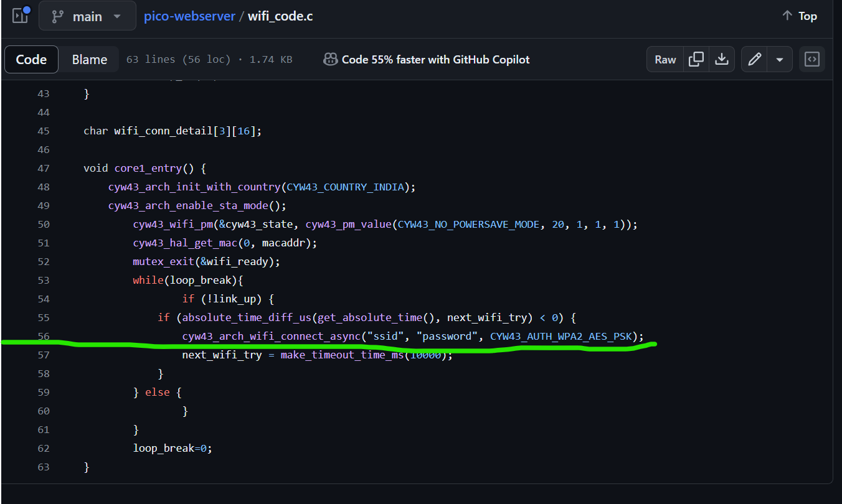Open the edit pencil to modify file

754,59
